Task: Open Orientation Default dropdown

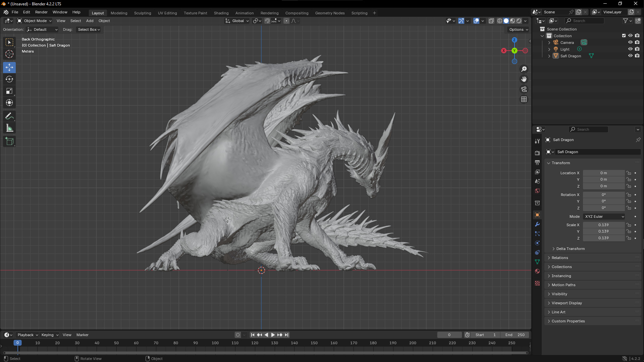Action: pyautogui.click(x=42, y=29)
